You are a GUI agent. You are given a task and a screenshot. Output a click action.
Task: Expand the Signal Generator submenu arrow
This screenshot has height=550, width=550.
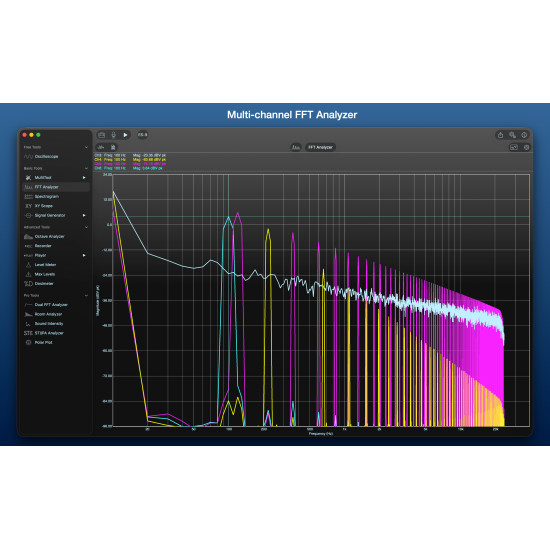(84, 215)
